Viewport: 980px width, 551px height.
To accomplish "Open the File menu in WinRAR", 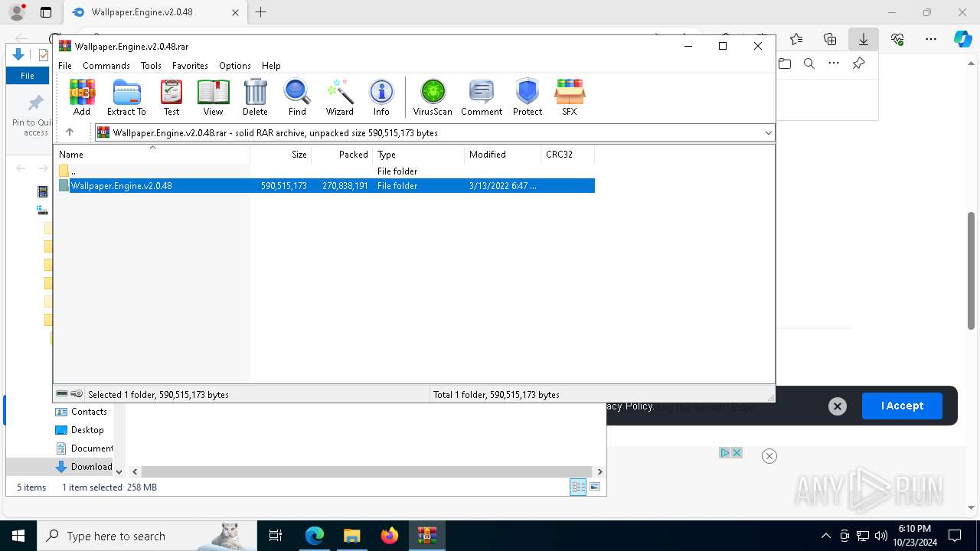I will 65,66.
